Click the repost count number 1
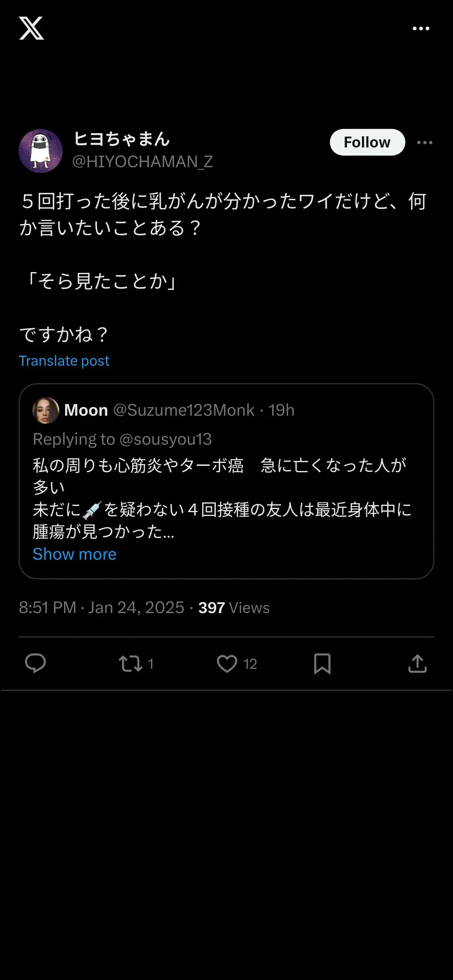Image resolution: width=453 pixels, height=980 pixels. pyautogui.click(x=151, y=664)
